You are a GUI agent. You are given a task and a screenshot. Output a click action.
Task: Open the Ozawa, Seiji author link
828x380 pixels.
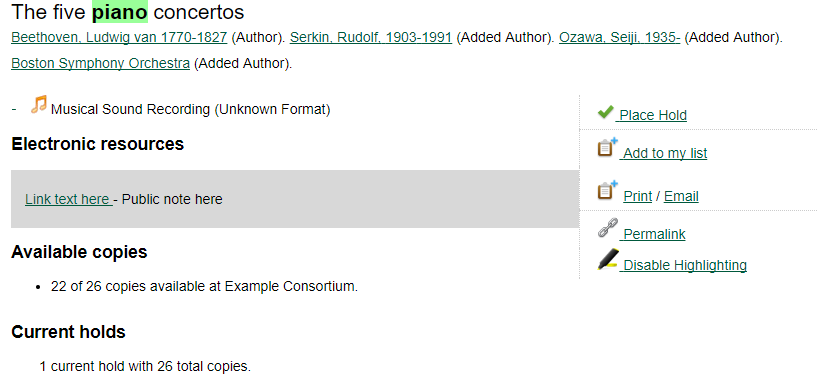(619, 37)
